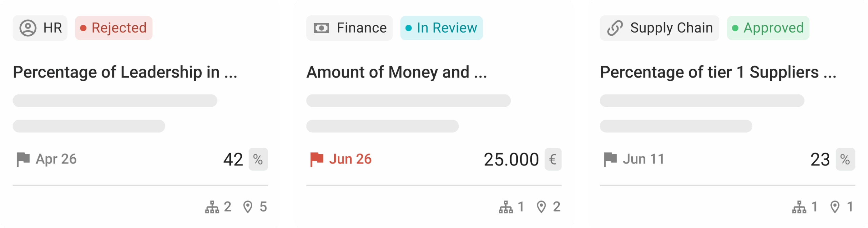
Task: Click the In Review status badge
Action: (x=441, y=28)
